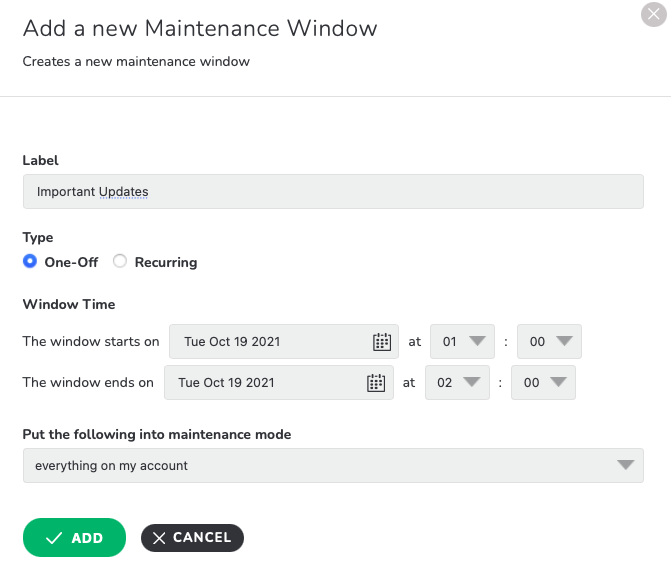Click the checkmark icon on the Add button
The height and width of the screenshot is (573, 671).
(54, 538)
